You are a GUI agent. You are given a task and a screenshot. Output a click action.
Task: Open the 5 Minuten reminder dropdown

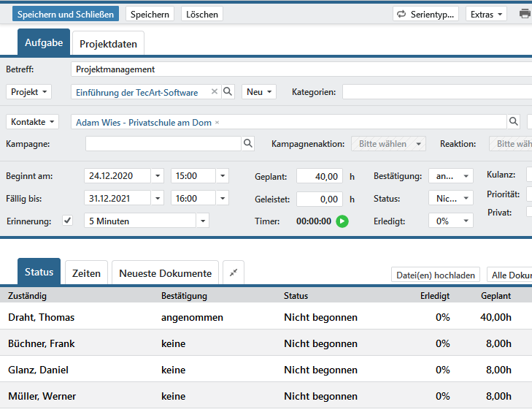click(203, 221)
